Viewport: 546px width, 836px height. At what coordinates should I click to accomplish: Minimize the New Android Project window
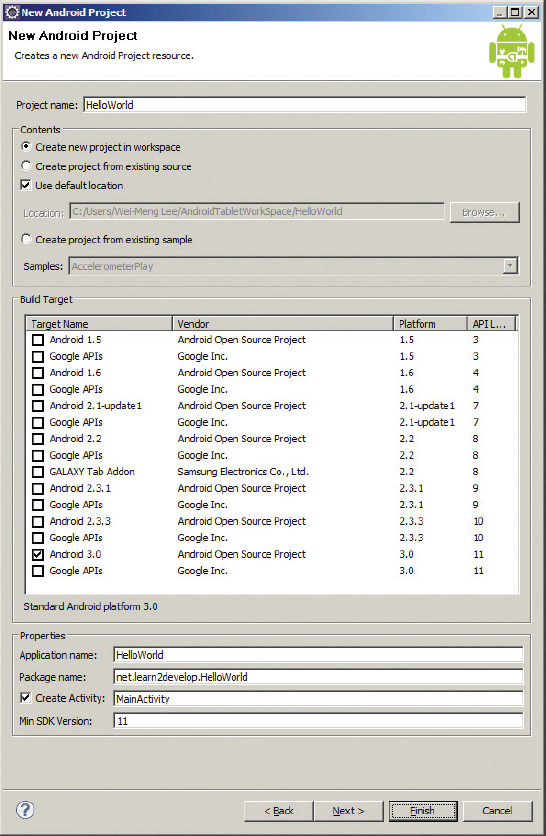[x=500, y=12]
